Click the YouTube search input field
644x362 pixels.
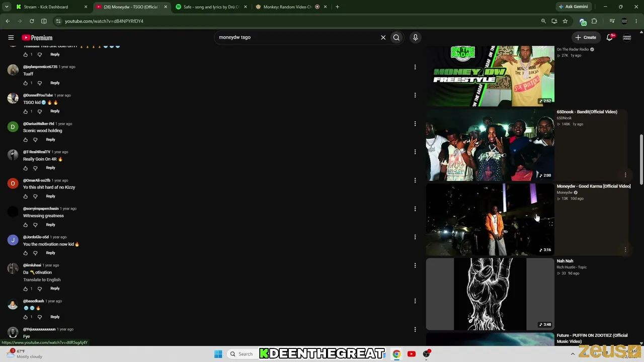click(297, 37)
